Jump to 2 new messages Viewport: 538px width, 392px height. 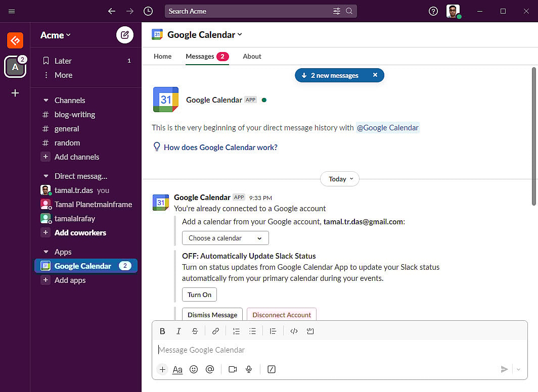(x=331, y=75)
